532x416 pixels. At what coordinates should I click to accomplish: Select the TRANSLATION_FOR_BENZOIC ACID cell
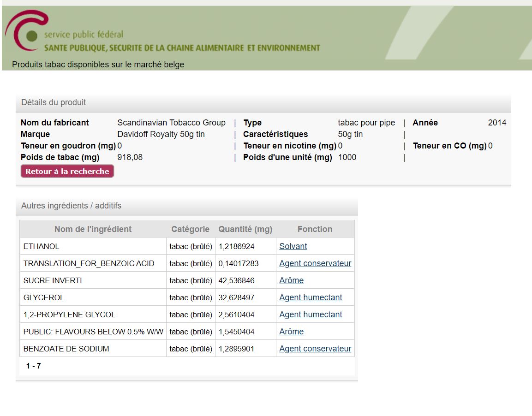(93, 263)
